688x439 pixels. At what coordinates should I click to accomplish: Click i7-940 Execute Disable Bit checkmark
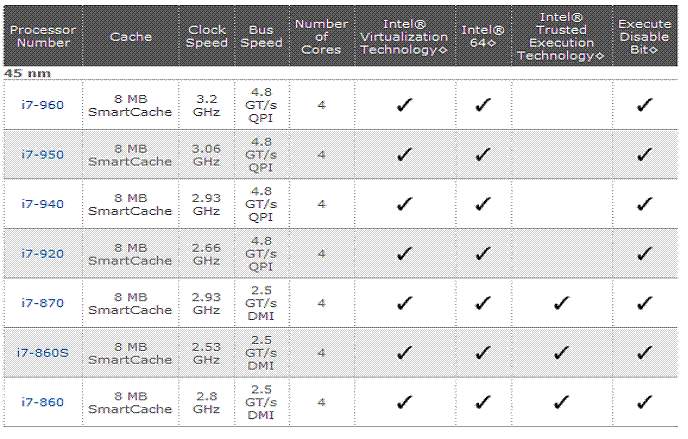(645, 204)
